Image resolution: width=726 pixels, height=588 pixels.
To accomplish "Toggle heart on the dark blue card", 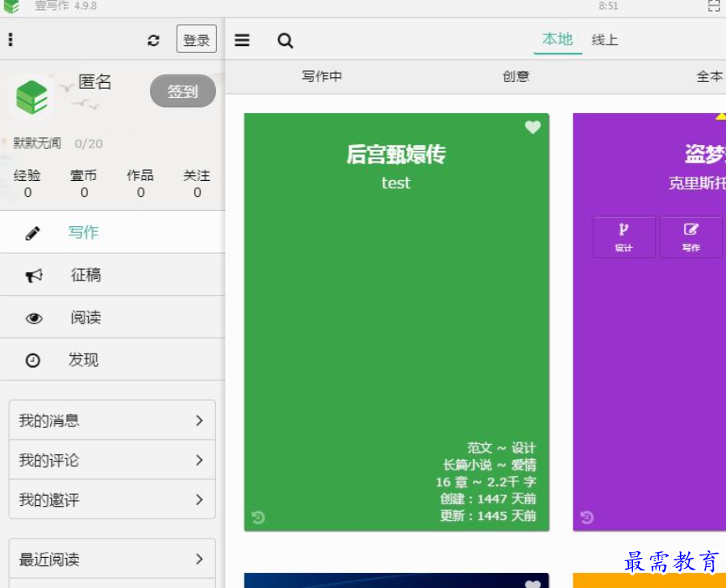I will (533, 583).
